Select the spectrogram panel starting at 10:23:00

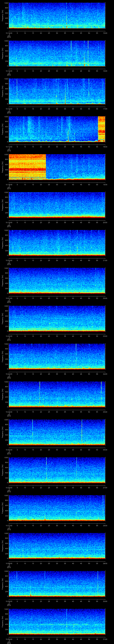tap(57, 356)
